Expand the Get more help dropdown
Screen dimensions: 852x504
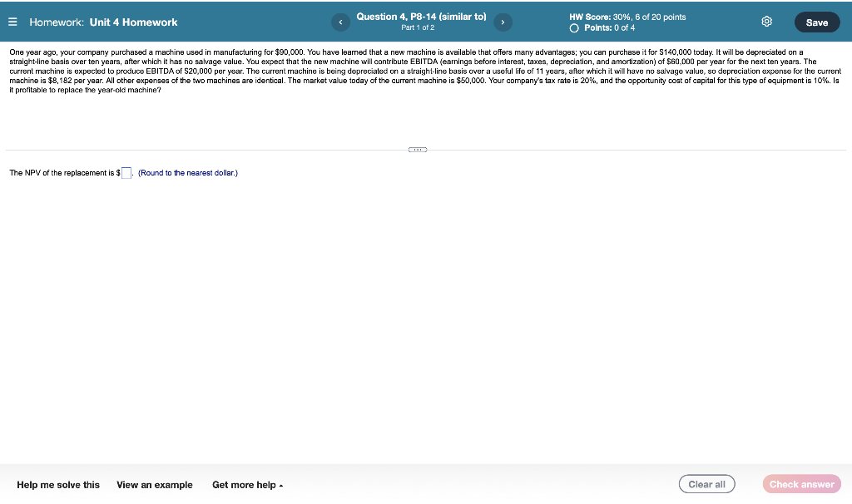point(242,485)
